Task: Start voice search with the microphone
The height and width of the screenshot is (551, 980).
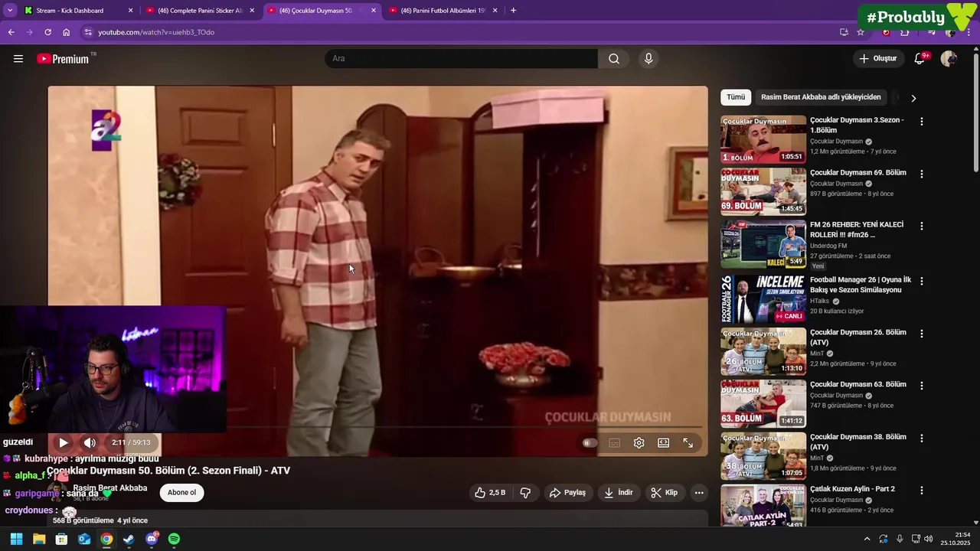Action: 648,59
